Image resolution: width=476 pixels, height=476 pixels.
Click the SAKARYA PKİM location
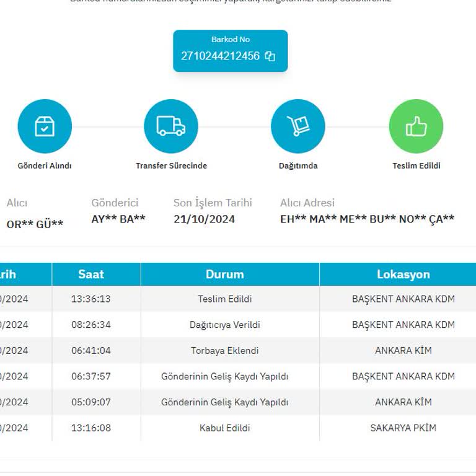[x=403, y=428]
